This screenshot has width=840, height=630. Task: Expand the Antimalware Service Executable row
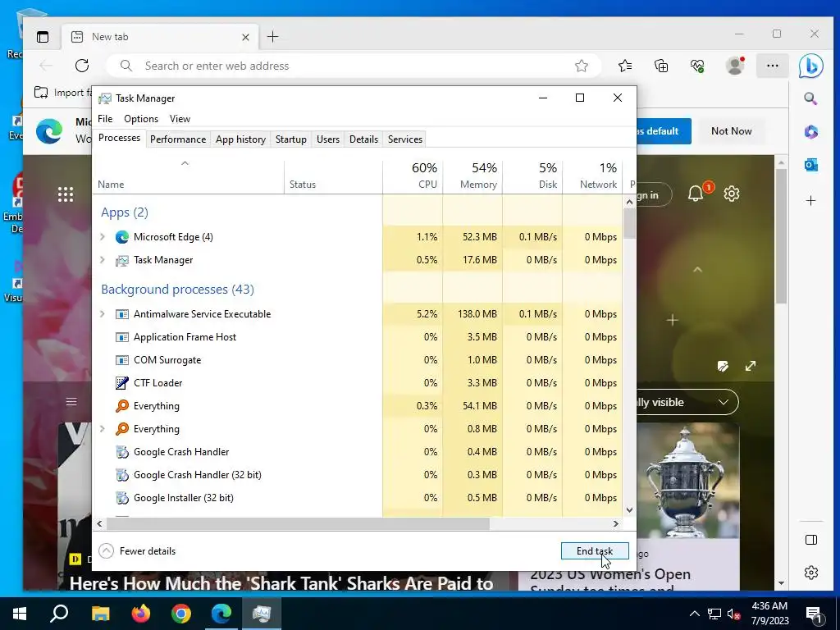(103, 314)
